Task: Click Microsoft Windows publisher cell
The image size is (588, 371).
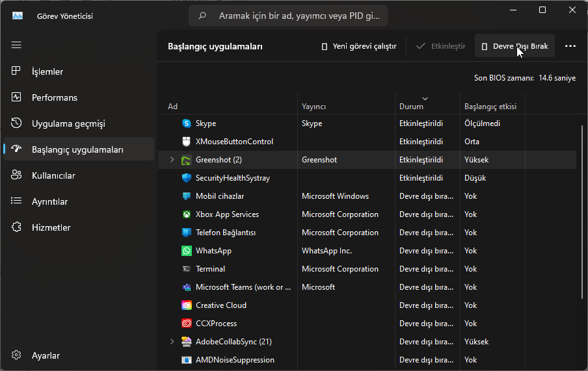Action: point(335,196)
